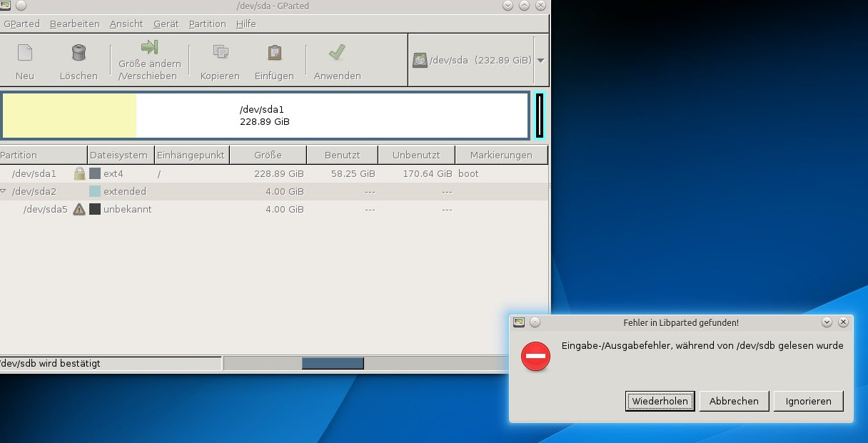This screenshot has width=868, height=443.
Task: Click the Anwenden checkmark icon
Action: point(337,52)
